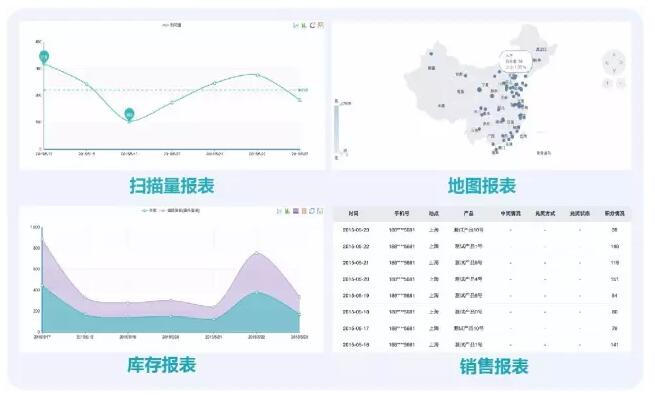Screen dimensions: 655x395
Task: Click save-image icon on inventory chart toolbar
Action: click(x=320, y=211)
